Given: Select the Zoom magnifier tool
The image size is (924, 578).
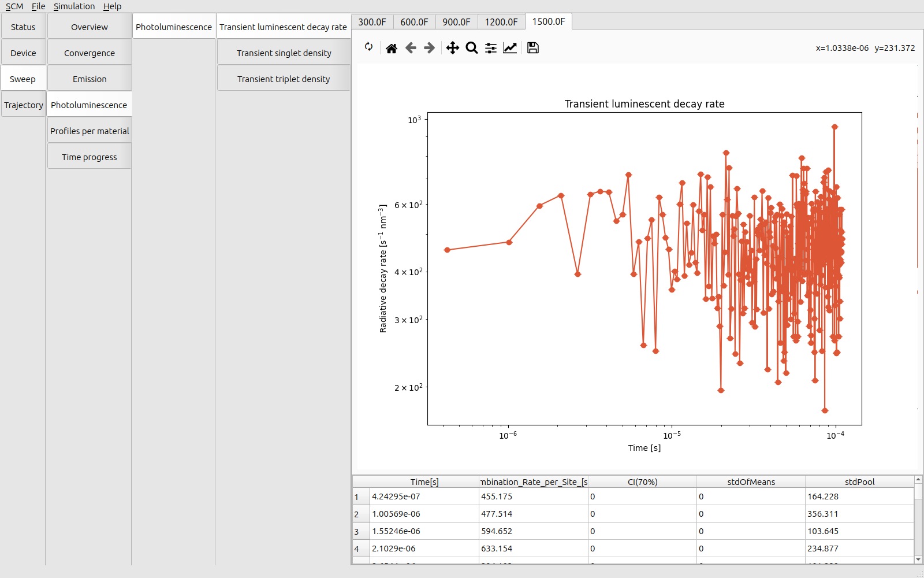Looking at the screenshot, I should 472,48.
